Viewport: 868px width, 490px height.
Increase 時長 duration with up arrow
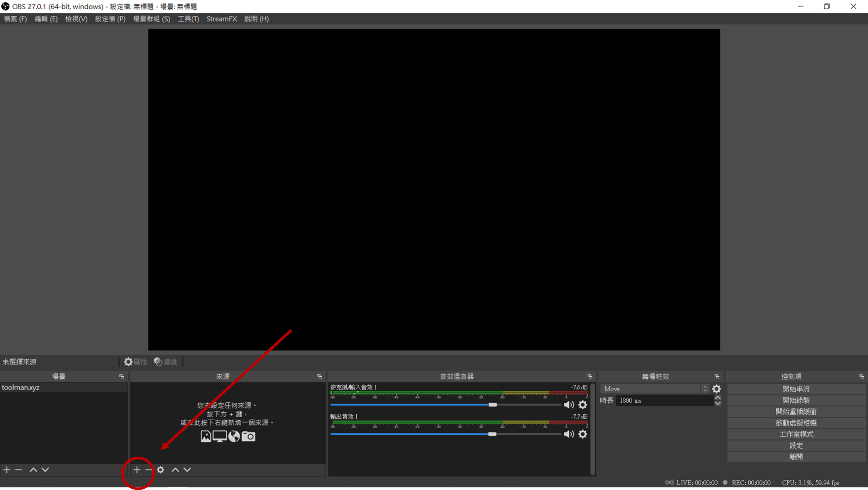click(718, 398)
